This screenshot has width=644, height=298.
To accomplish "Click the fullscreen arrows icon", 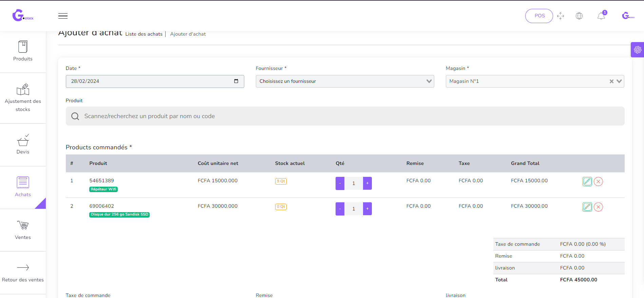I will [x=561, y=16].
